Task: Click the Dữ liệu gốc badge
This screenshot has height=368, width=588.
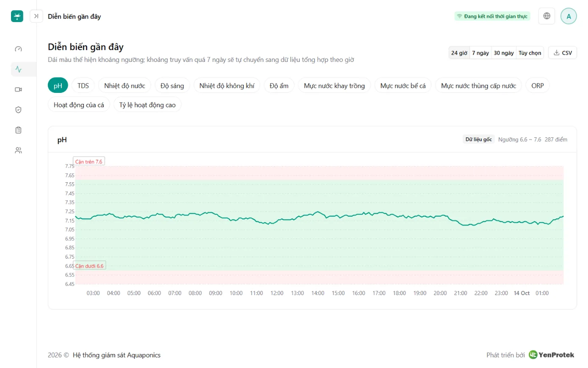Action: (x=479, y=139)
